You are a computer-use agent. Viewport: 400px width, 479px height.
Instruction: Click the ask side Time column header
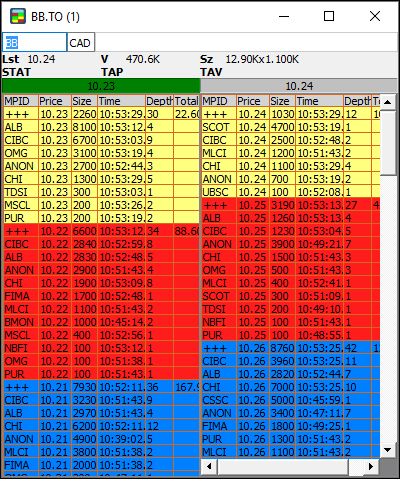pos(319,101)
